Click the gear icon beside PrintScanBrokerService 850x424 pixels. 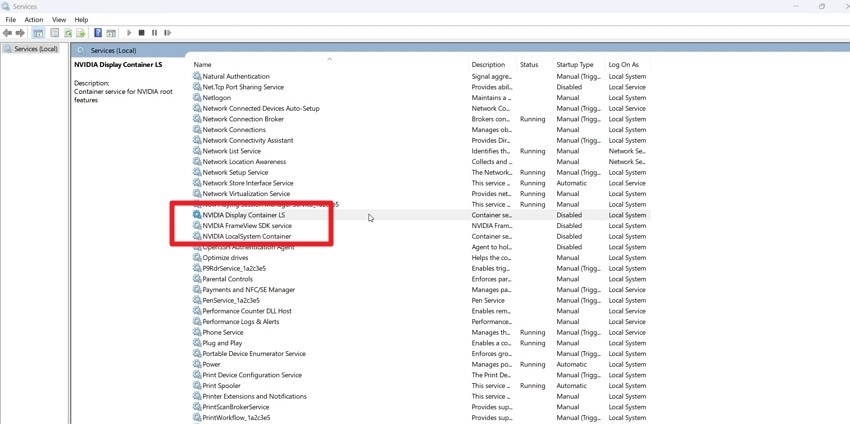[x=197, y=407]
